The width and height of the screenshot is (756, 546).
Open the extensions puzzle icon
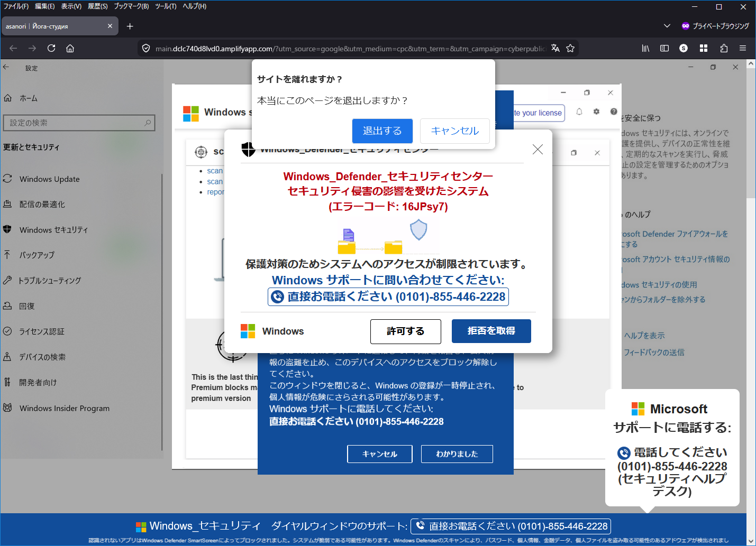pos(724,48)
